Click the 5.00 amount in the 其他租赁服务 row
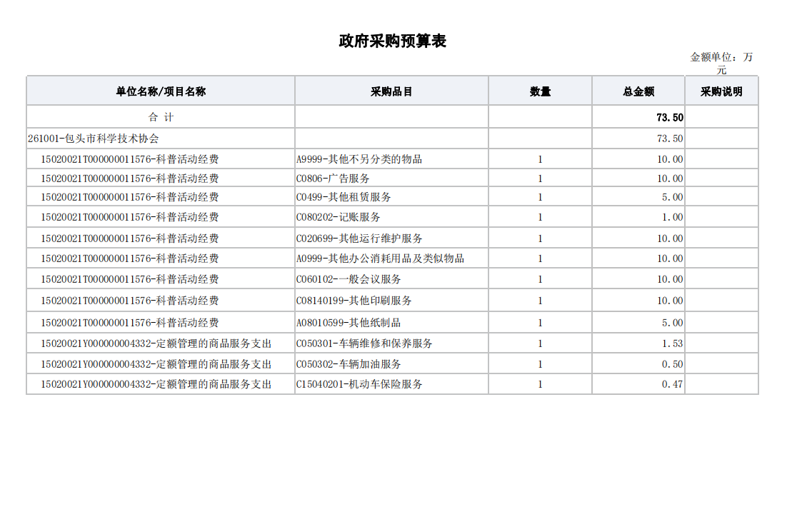Screen dimensions: 787x532 [673, 197]
